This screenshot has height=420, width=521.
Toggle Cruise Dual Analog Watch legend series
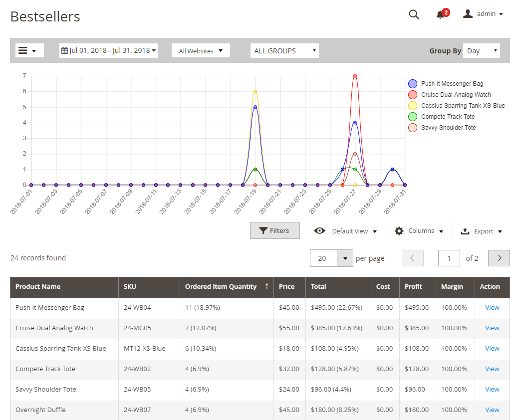(x=456, y=95)
